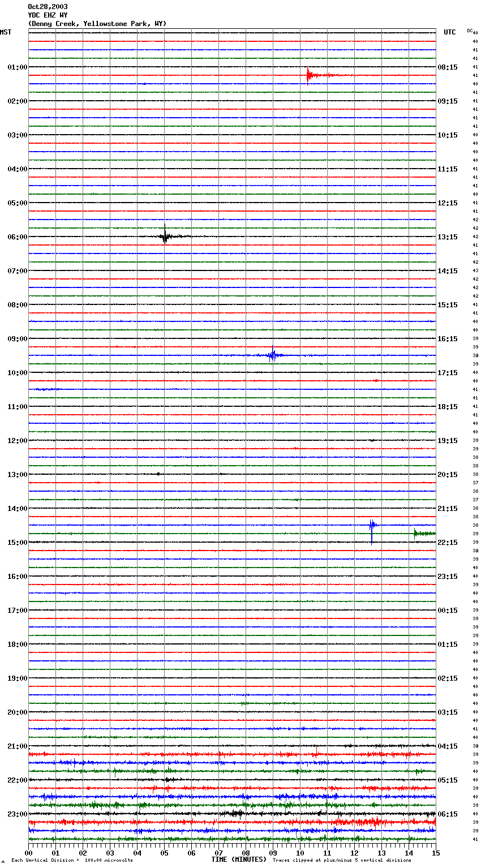This screenshot has height=868, width=481.
Task: Select the 05:00 MST time label
Action: click(x=18, y=203)
